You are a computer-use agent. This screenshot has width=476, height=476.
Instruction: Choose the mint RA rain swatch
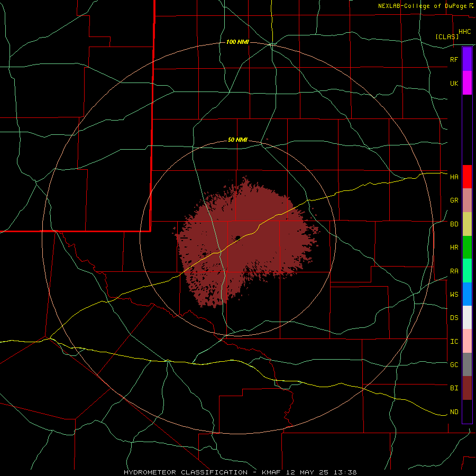point(467,271)
